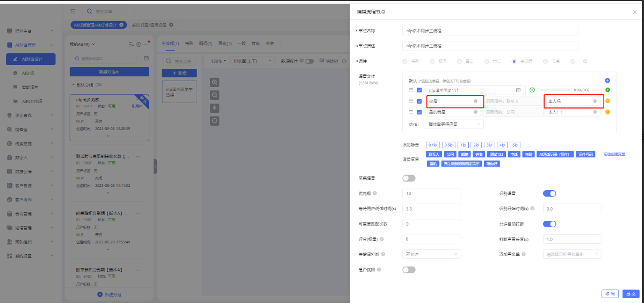The height and width of the screenshot is (303, 644).
Task: Open the 添加黑名单 group dropdown
Action: point(571,254)
